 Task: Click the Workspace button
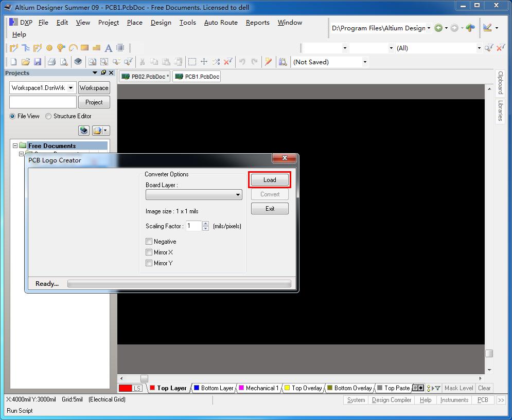click(x=94, y=88)
